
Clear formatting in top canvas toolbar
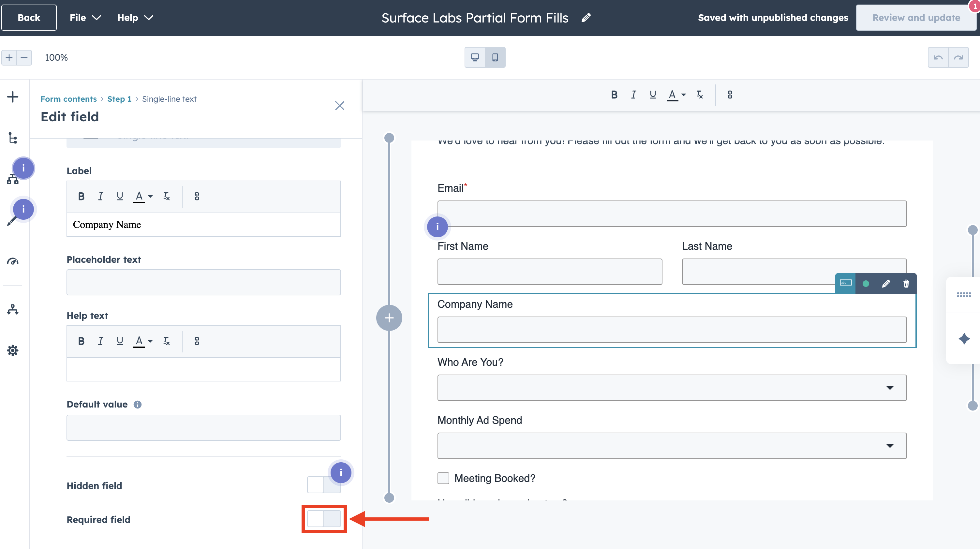pos(699,95)
